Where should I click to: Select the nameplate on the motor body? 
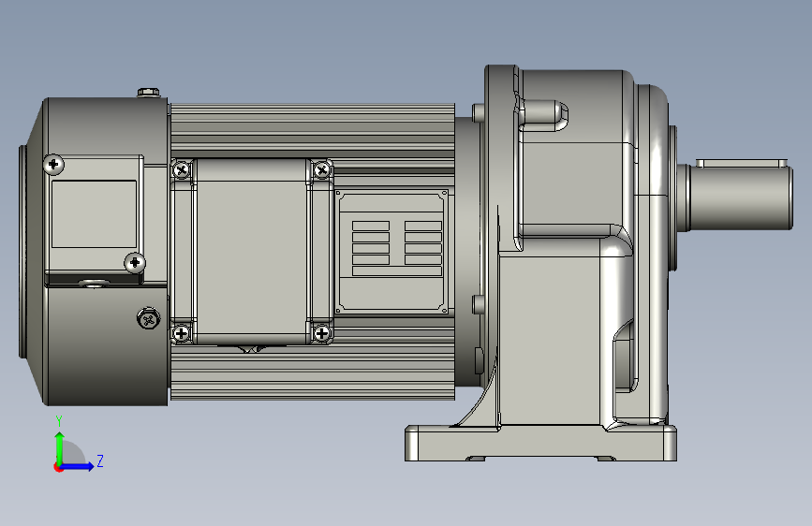(x=392, y=252)
